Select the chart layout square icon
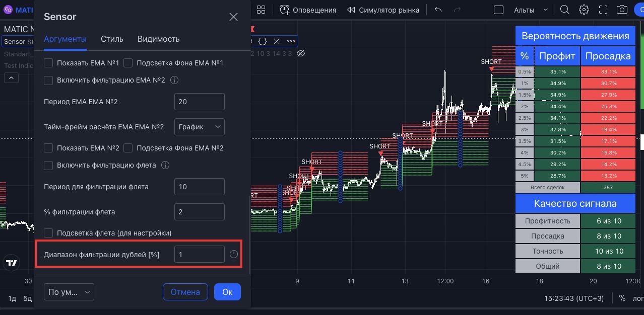The image size is (644, 315). point(498,10)
